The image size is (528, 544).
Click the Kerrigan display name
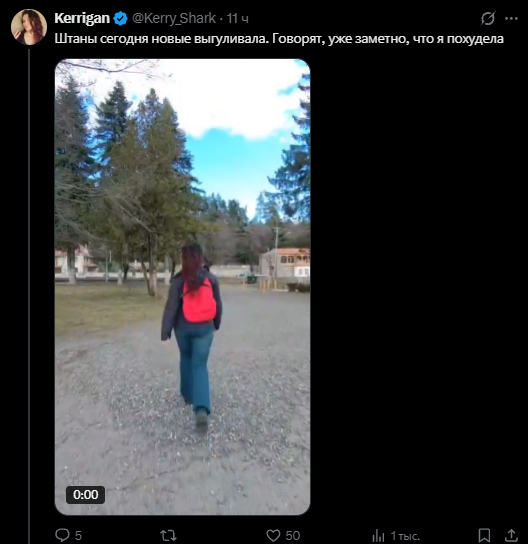tap(82, 18)
